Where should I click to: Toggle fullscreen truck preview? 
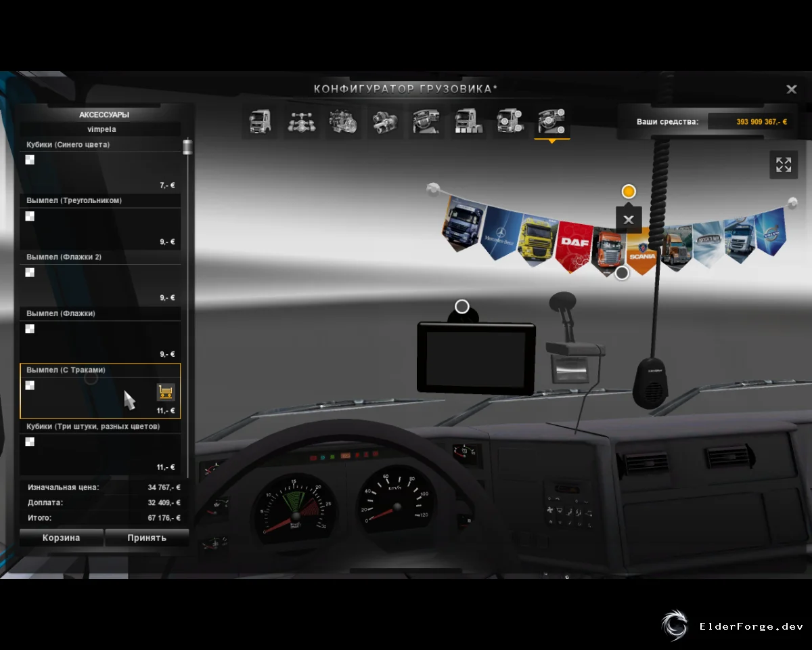(x=784, y=165)
